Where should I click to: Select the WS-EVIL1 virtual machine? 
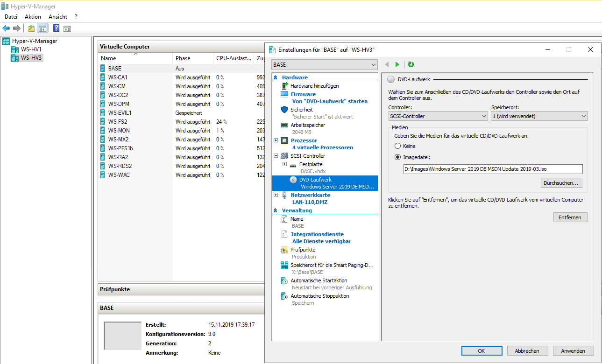point(181,112)
